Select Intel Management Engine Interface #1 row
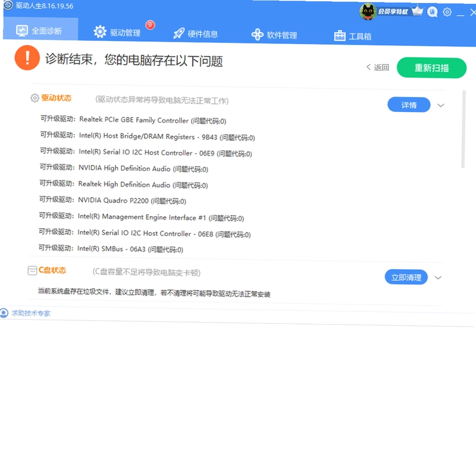This screenshot has width=476, height=458. [142, 217]
